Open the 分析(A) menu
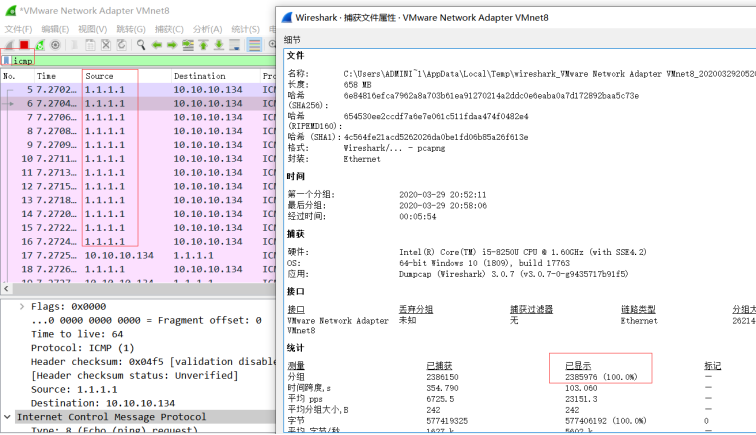This screenshot has width=756, height=435. (207, 29)
